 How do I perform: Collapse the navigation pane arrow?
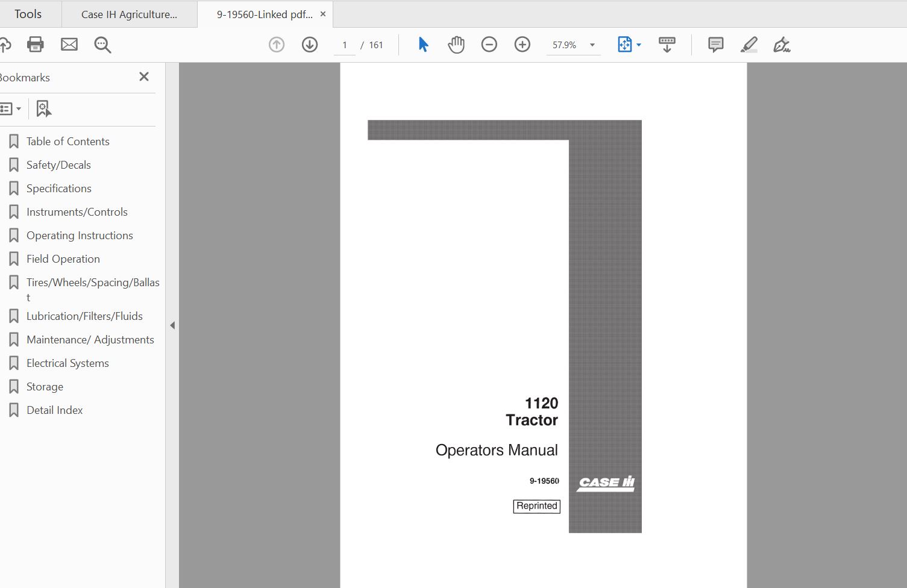(x=172, y=325)
